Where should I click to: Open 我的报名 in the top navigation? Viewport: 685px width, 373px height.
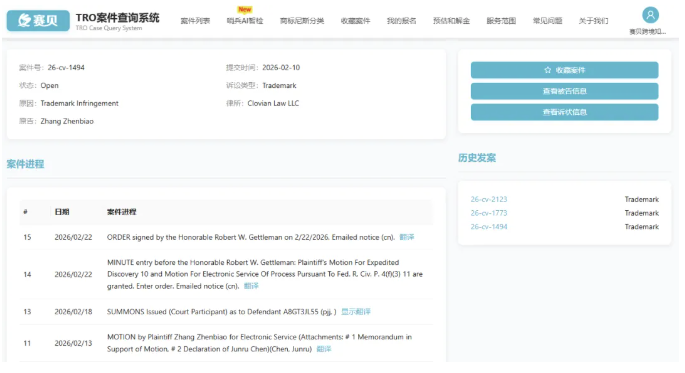pyautogui.click(x=401, y=21)
